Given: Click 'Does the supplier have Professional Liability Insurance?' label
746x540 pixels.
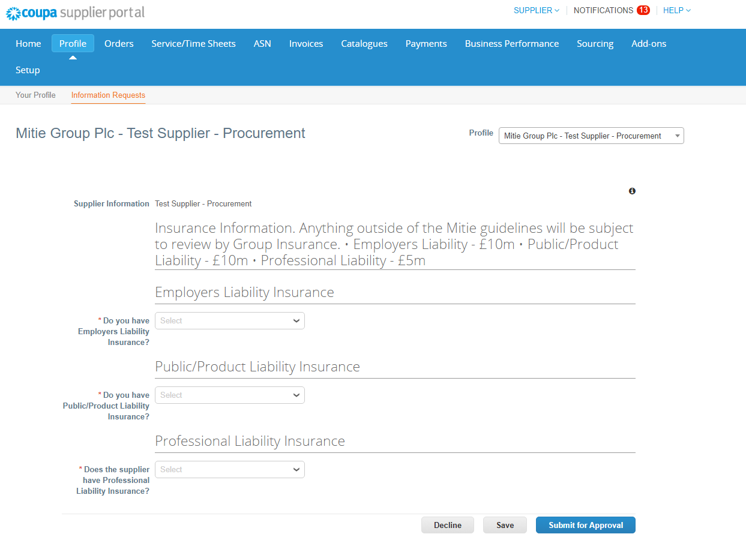Looking at the screenshot, I should pyautogui.click(x=113, y=480).
